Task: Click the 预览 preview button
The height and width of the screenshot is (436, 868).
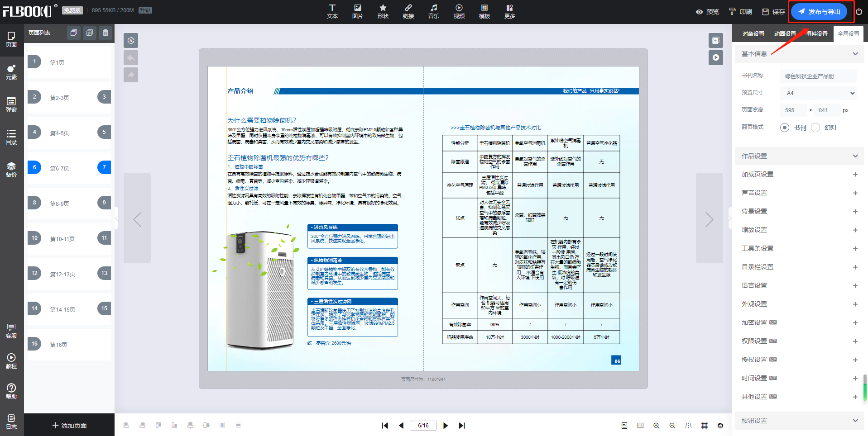Action: click(707, 12)
